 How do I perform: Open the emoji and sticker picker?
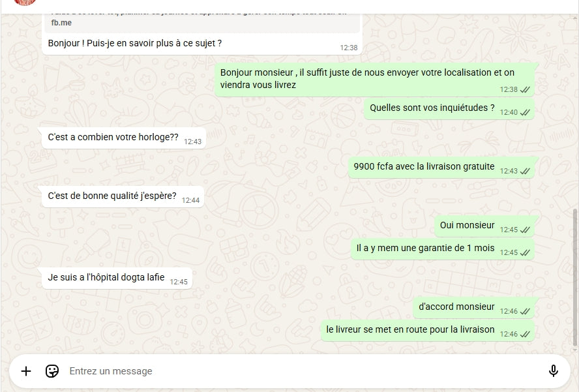(x=52, y=371)
